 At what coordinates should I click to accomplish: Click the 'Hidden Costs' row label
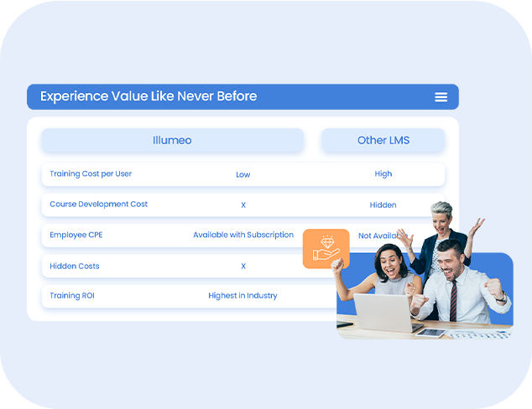tap(75, 266)
